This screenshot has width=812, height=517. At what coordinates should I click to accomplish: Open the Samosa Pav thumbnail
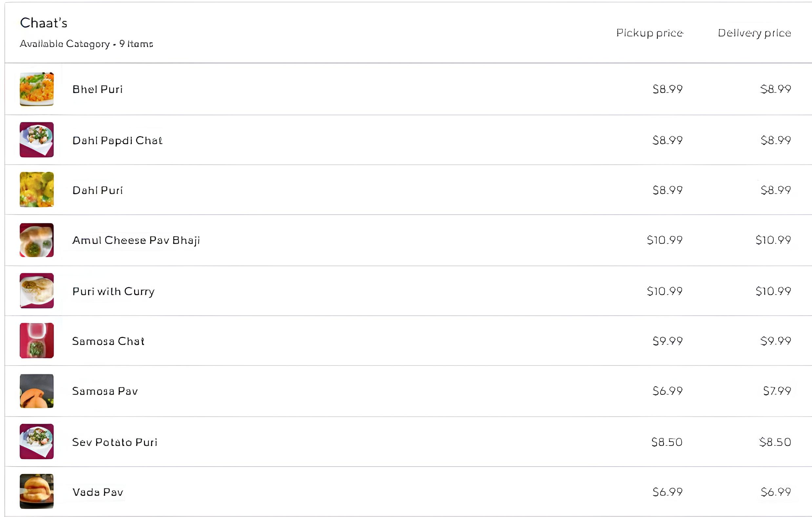[37, 391]
